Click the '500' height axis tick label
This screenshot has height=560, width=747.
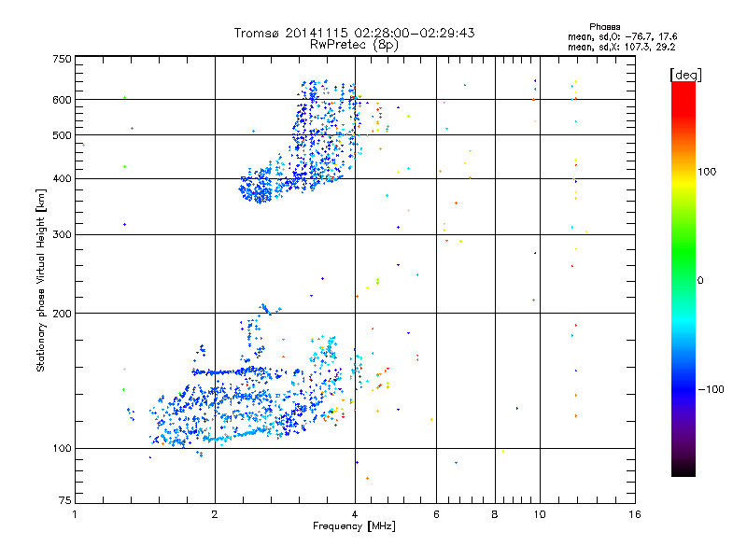point(62,135)
